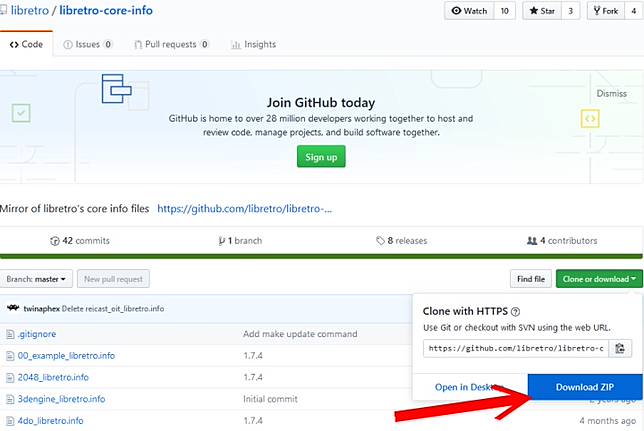Collapse the Clone or download dropdown
644x431 pixels.
pyautogui.click(x=597, y=279)
